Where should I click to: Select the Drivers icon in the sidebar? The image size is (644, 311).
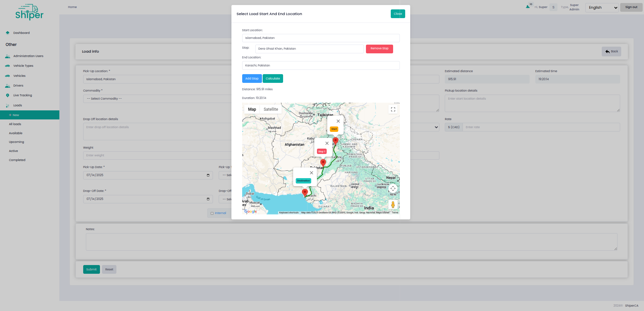[7, 86]
